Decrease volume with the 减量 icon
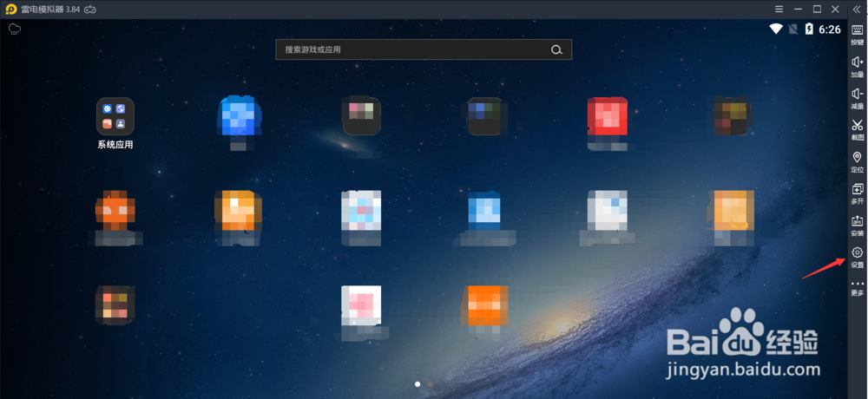The image size is (868, 399). click(857, 98)
